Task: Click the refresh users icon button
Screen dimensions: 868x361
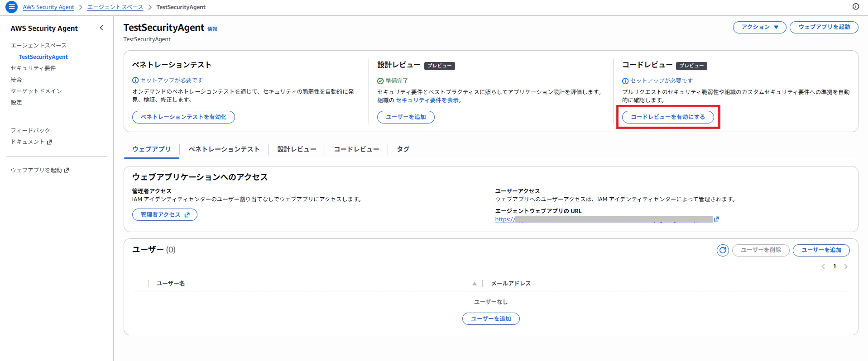Action: tap(723, 250)
